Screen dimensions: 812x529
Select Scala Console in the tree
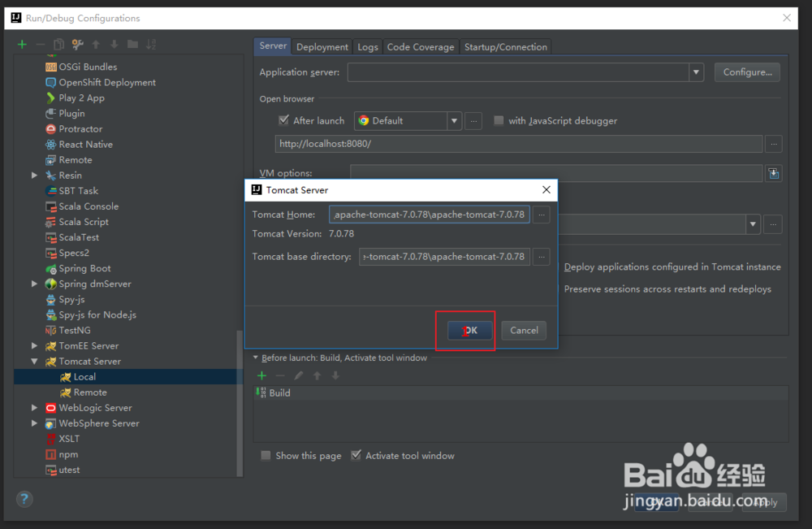coord(82,206)
